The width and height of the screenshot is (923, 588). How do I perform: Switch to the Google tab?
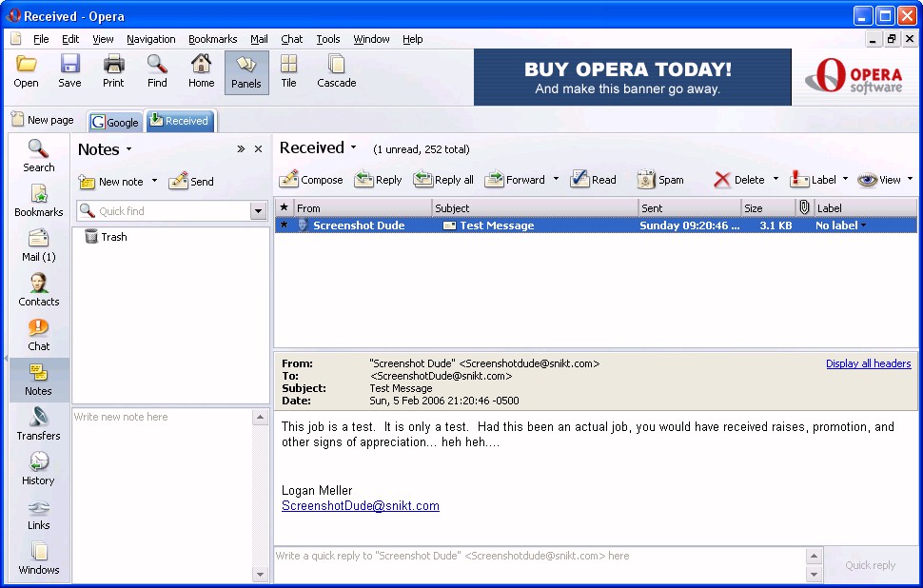(115, 122)
